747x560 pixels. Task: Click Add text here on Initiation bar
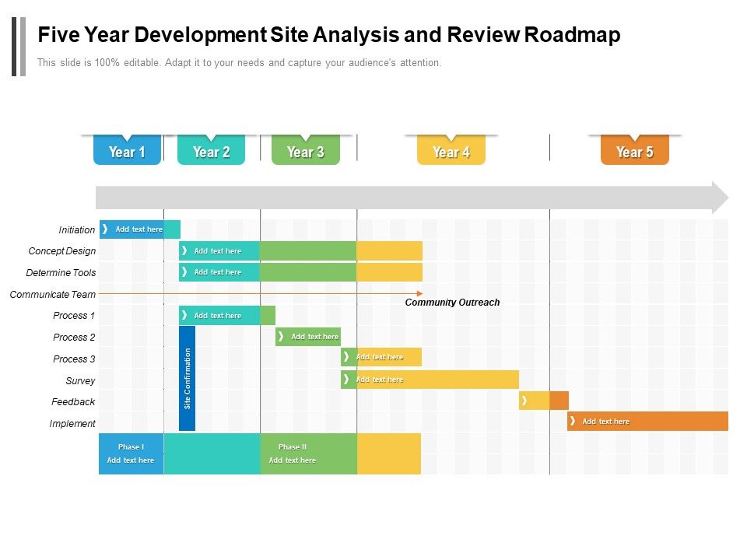click(139, 229)
